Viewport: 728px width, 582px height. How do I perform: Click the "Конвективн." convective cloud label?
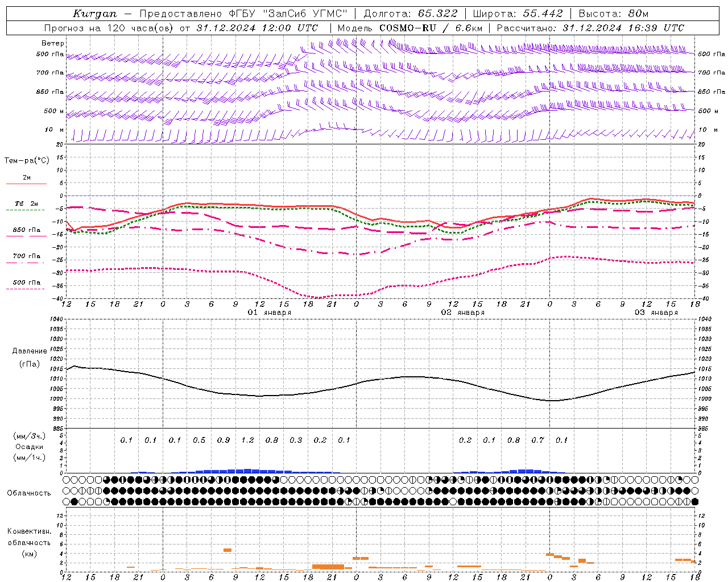click(30, 531)
